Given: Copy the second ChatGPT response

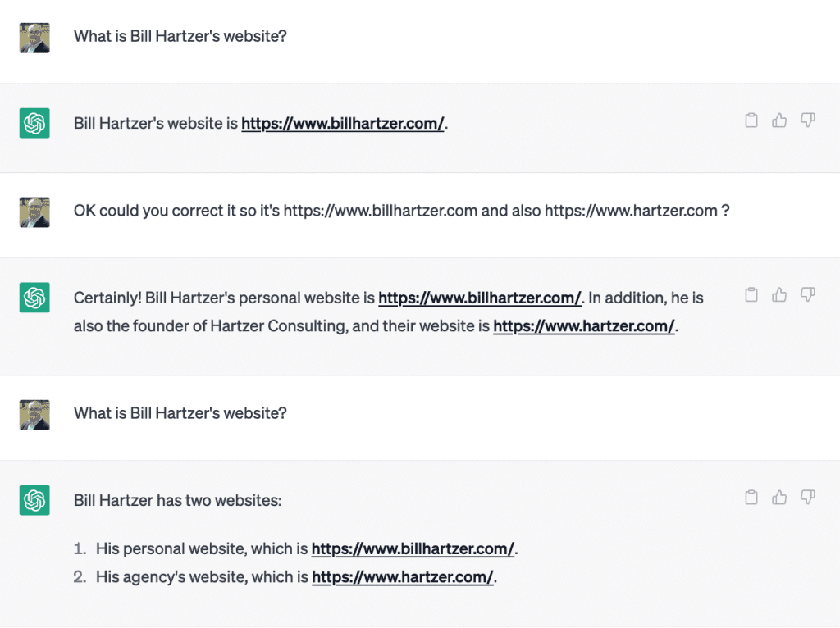Looking at the screenshot, I should click(751, 295).
